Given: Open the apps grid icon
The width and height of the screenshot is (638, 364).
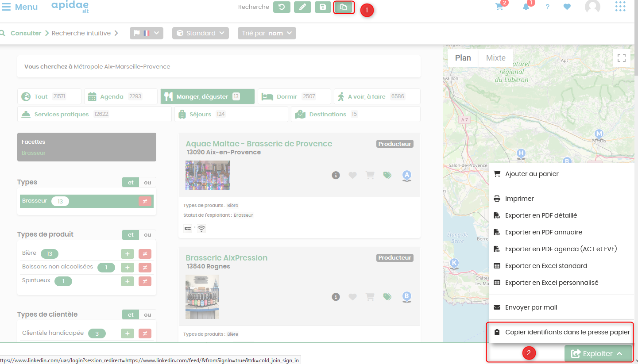Looking at the screenshot, I should click(620, 7).
